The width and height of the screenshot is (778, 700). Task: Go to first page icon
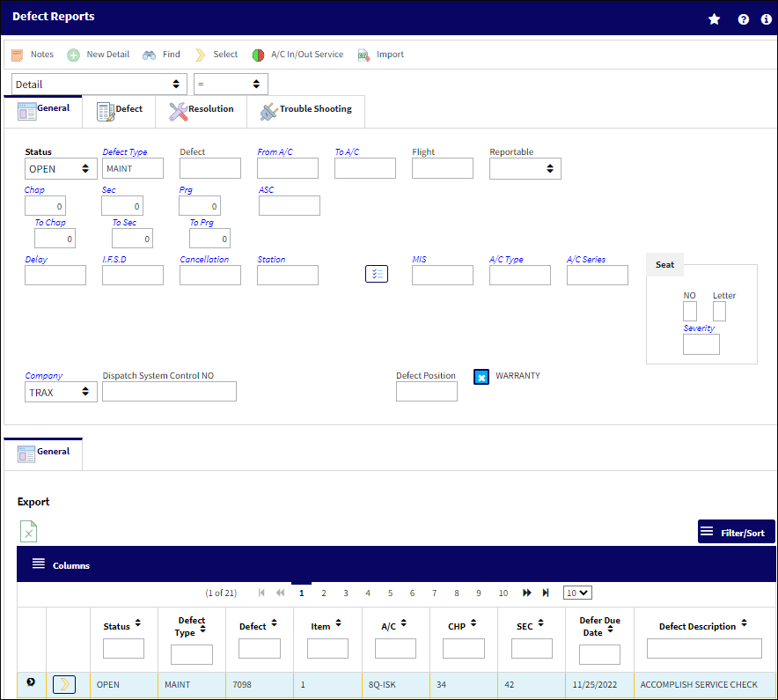point(261,593)
